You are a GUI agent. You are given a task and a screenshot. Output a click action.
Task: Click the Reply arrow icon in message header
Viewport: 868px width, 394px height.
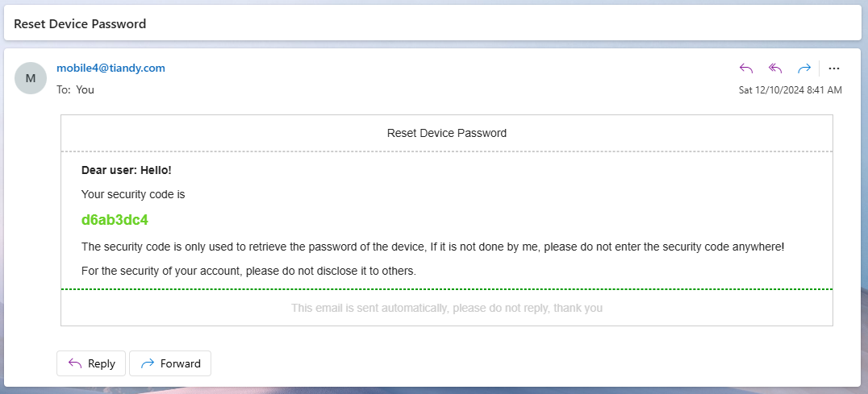747,68
